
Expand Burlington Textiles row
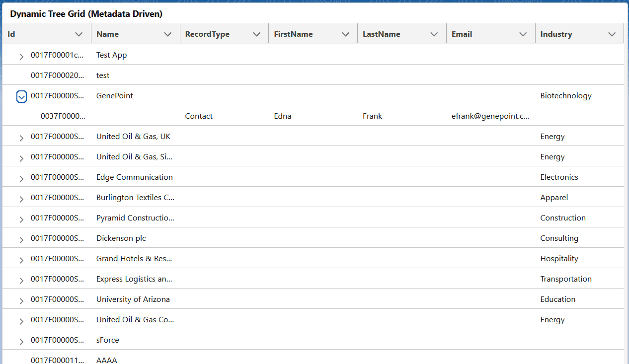21,199
